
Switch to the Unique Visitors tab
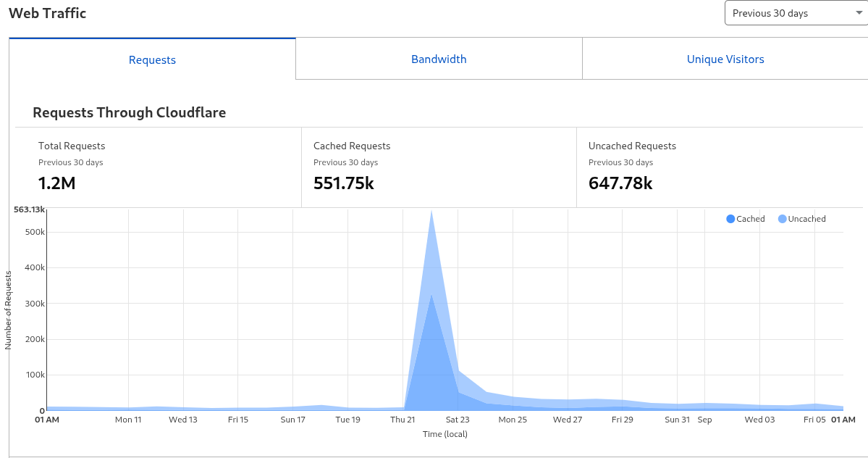(725, 59)
